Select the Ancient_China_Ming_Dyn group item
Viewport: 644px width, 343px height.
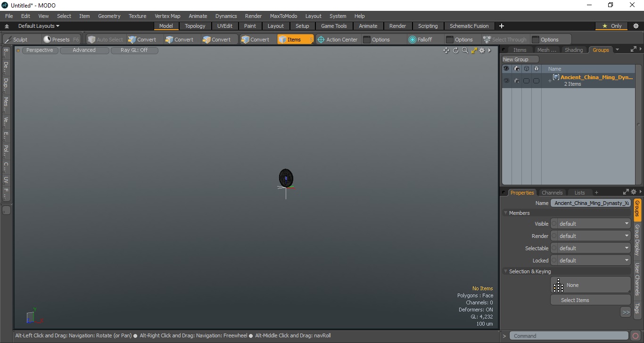[596, 77]
